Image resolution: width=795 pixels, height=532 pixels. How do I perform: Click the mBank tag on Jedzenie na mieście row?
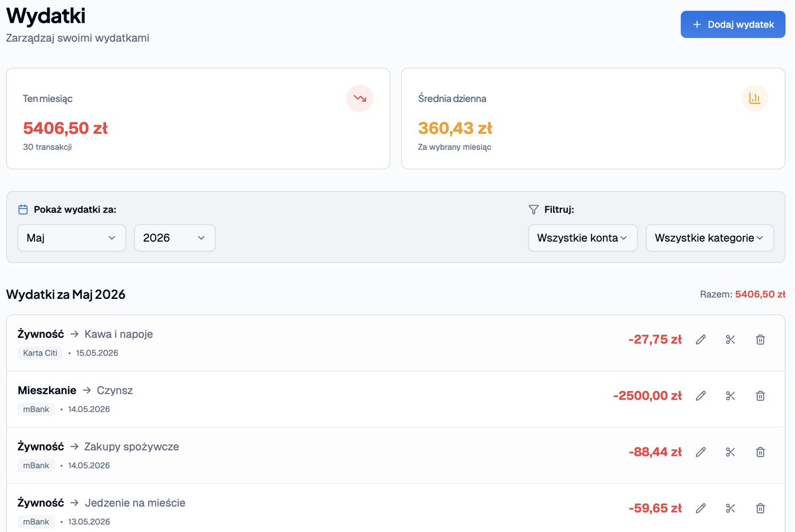pyautogui.click(x=36, y=522)
